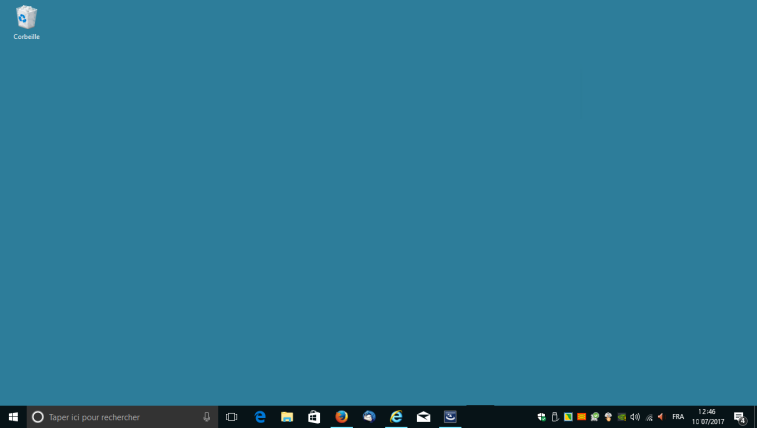Switch to Firefox in the taskbar

(x=342, y=417)
